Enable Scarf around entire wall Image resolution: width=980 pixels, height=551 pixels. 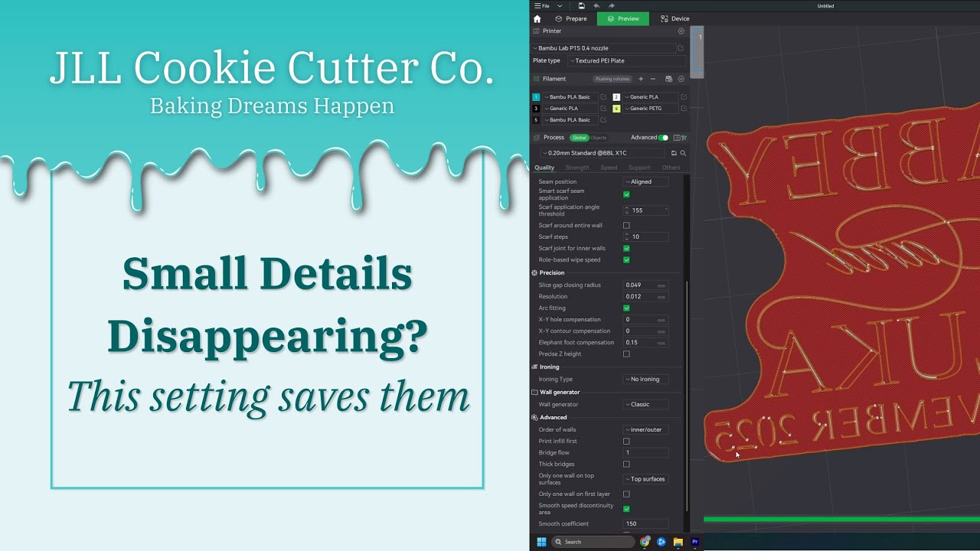pos(626,226)
